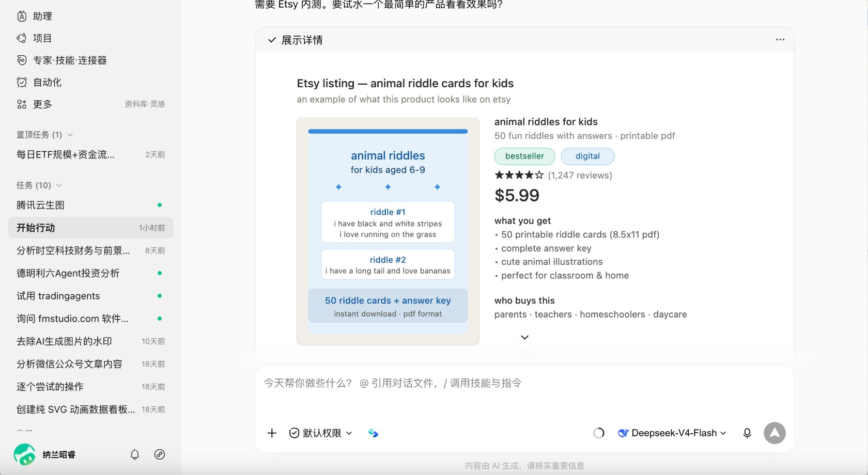Click the loading spinner indicator
This screenshot has width=868, height=475.
pos(599,433)
